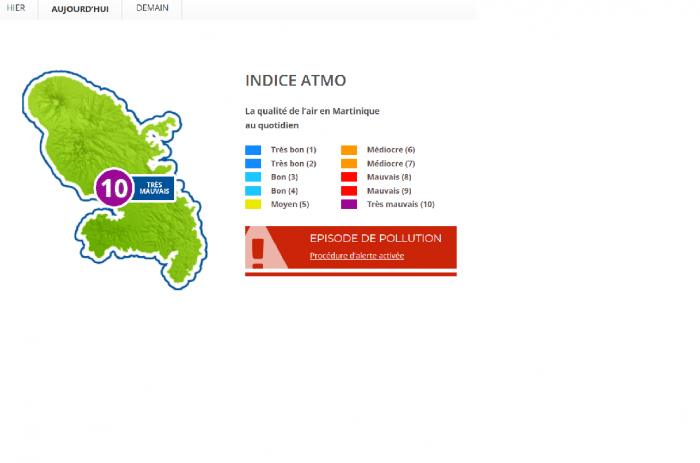The image size is (700, 463).
Task: Click the warning exclamation icon
Action: click(258, 253)
